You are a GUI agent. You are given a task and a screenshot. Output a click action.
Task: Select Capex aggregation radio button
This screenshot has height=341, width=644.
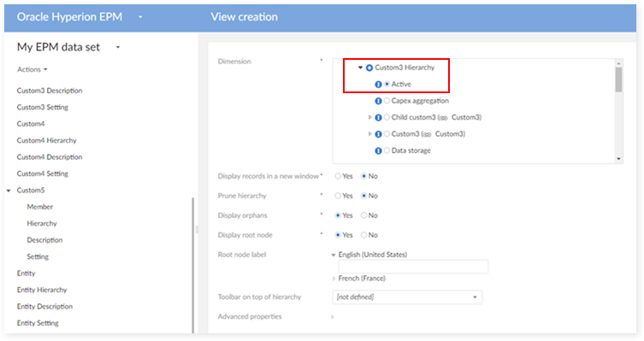pos(387,101)
